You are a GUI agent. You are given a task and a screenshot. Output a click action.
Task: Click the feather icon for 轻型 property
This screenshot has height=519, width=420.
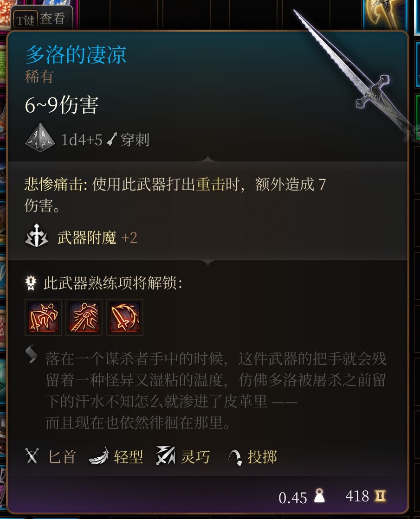99,456
